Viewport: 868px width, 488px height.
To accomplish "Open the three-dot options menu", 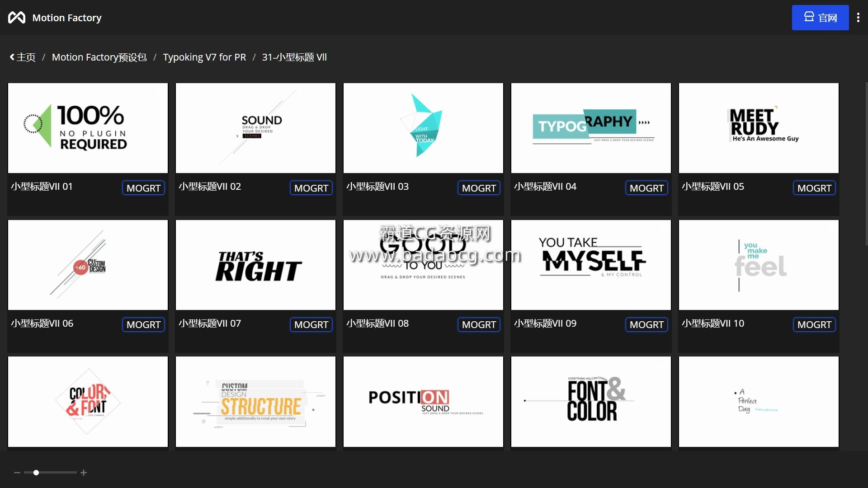I will 858,18.
